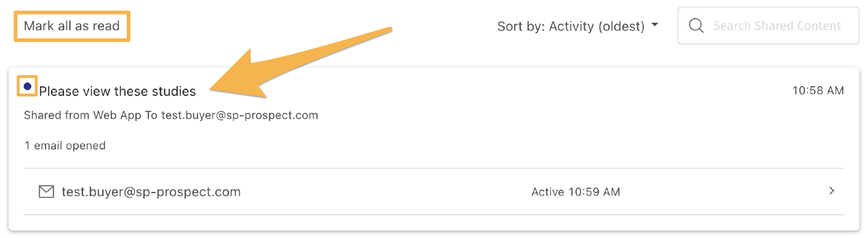Click the Mark all as read button

71,26
